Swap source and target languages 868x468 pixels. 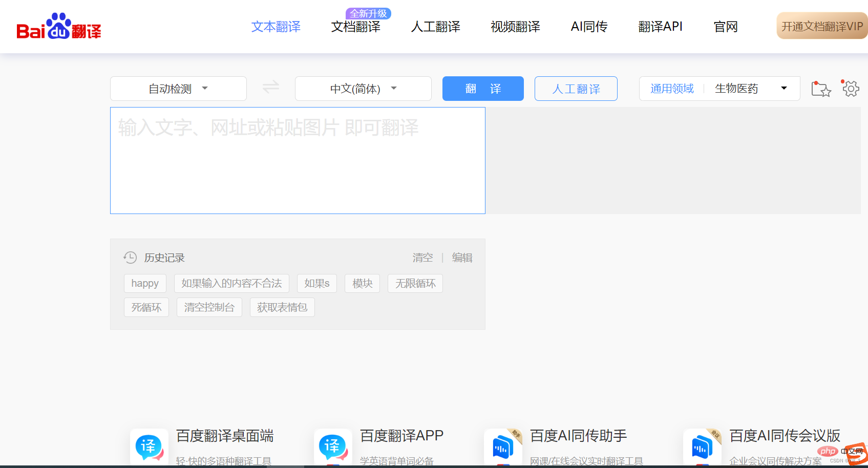click(271, 88)
